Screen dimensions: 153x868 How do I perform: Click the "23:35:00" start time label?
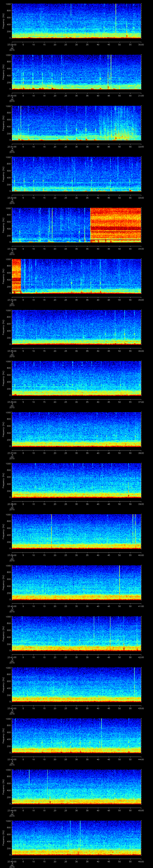12,351
